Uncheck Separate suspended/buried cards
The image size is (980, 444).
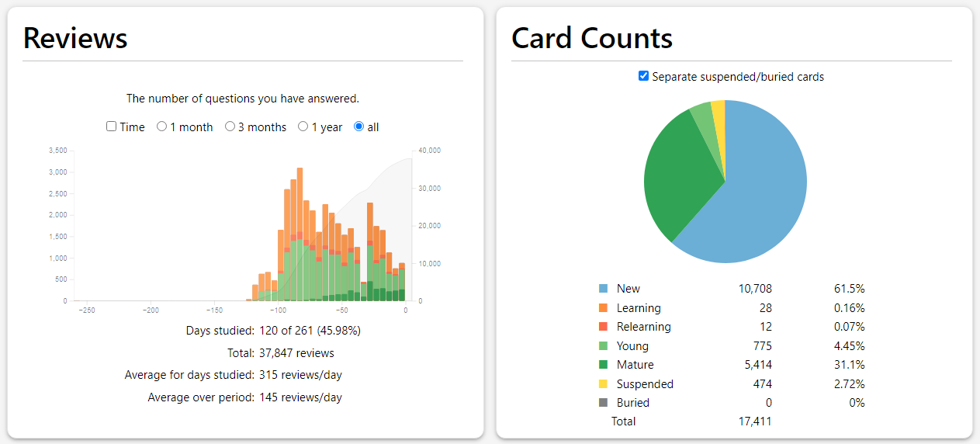click(643, 76)
